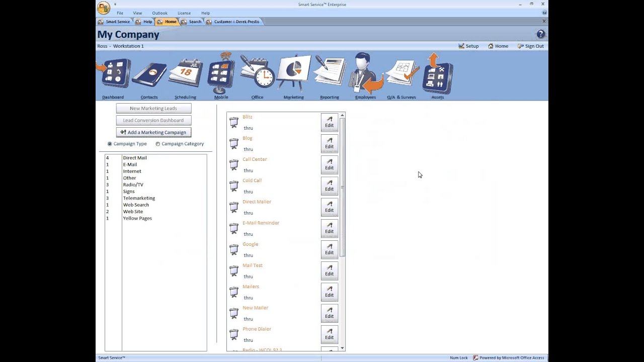Open the Scheduling calendar icon
The width and height of the screenshot is (644, 362).
(185, 74)
